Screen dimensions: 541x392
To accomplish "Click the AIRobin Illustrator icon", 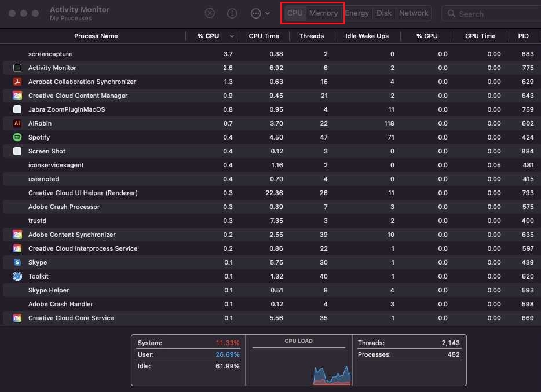I will (17, 123).
